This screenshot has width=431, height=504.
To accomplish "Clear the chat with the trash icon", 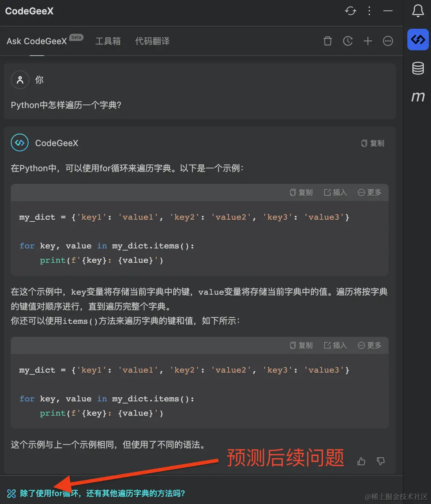I will click(327, 41).
